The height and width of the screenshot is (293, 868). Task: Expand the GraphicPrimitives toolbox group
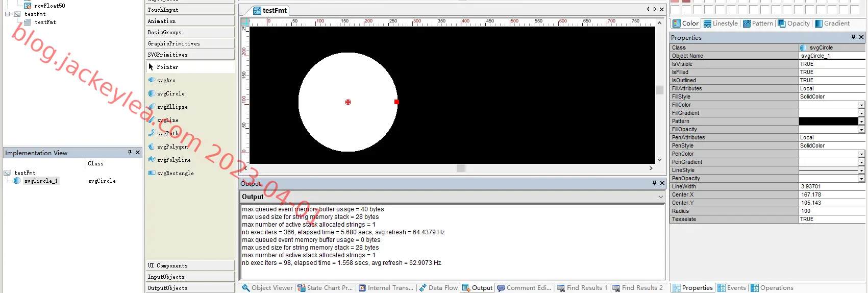pyautogui.click(x=190, y=43)
